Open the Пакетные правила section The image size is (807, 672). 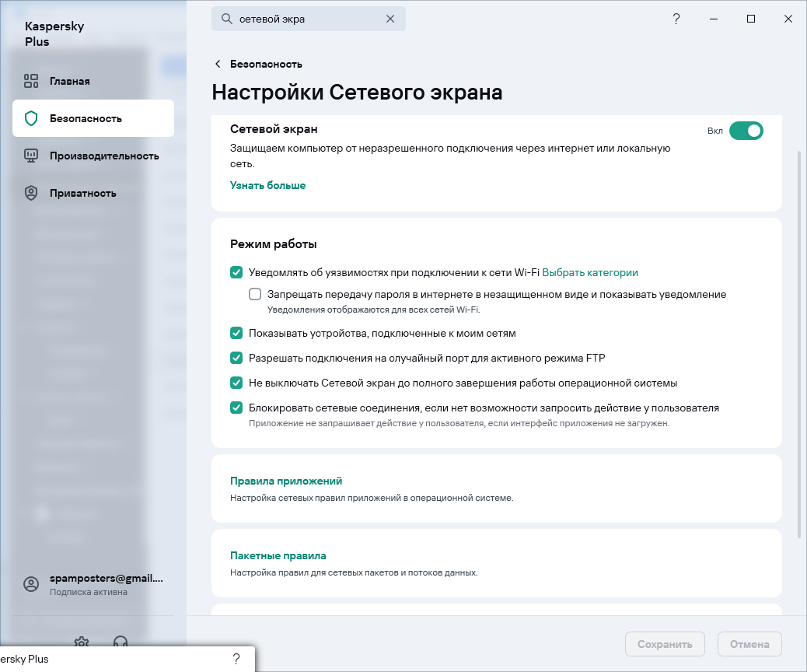(278, 555)
